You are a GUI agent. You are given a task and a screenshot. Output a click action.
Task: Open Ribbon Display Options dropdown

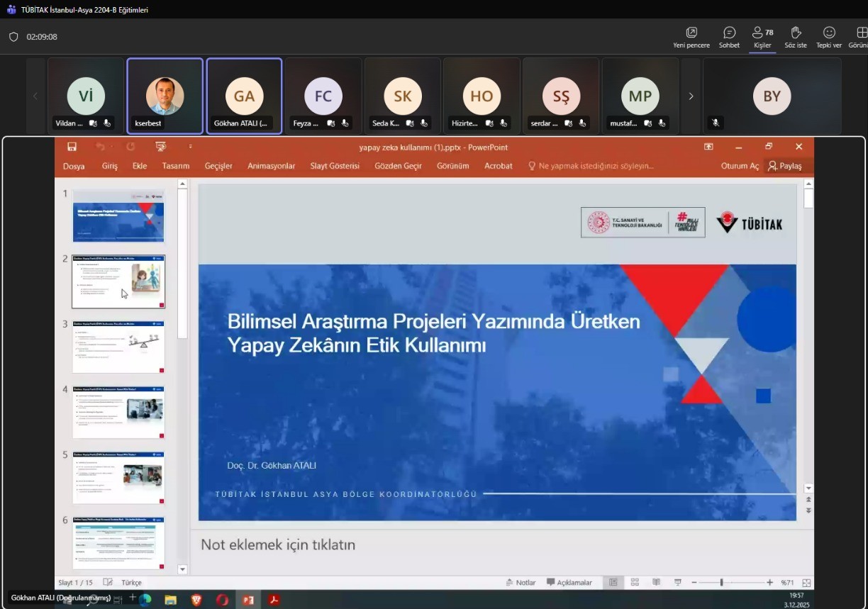point(708,147)
